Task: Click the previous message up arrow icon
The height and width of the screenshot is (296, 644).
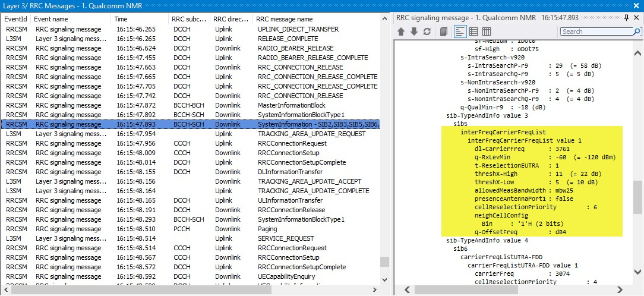Action: [x=402, y=32]
